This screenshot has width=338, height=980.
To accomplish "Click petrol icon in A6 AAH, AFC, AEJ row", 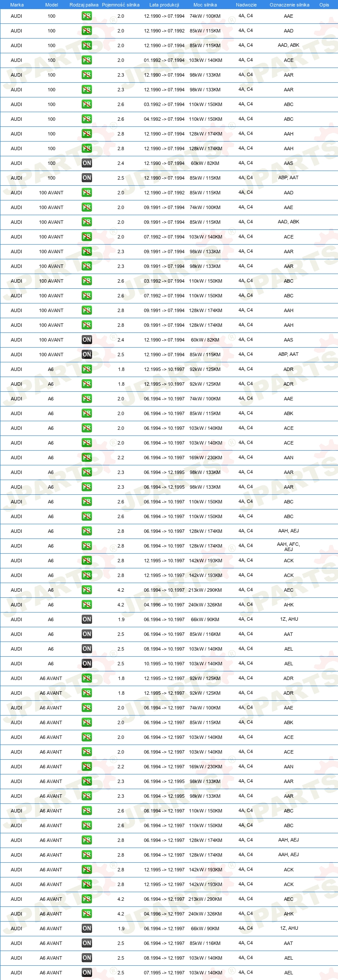I will tap(87, 546).
